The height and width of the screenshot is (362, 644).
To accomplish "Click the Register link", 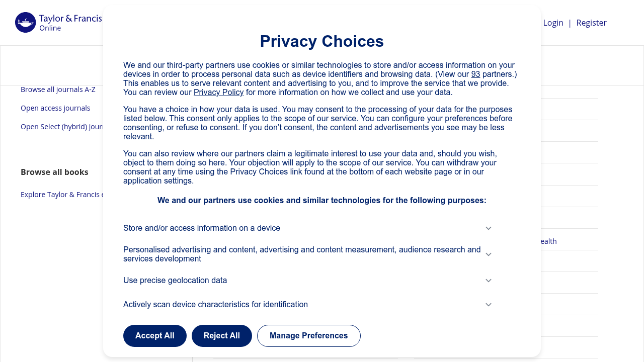I will (591, 23).
